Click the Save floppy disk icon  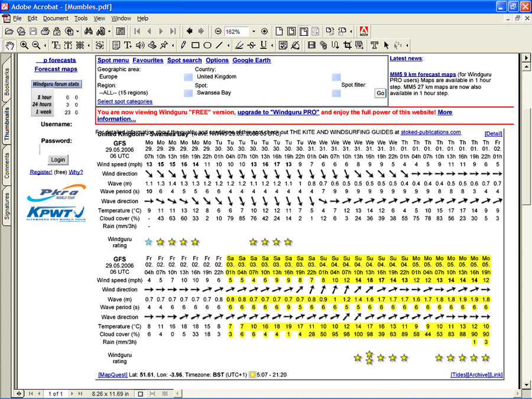[x=33, y=31]
